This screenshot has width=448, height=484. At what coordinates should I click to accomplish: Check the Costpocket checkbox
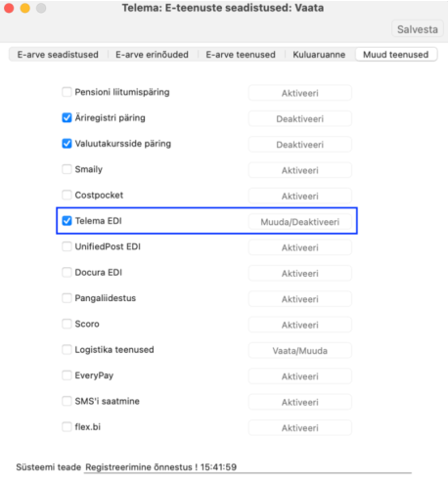(67, 195)
